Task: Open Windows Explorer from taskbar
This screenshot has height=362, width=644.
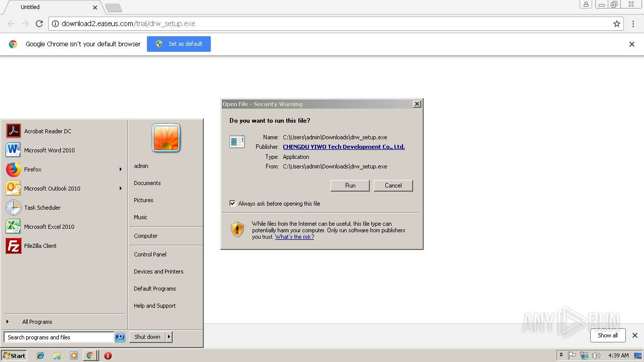Action: click(x=57, y=355)
